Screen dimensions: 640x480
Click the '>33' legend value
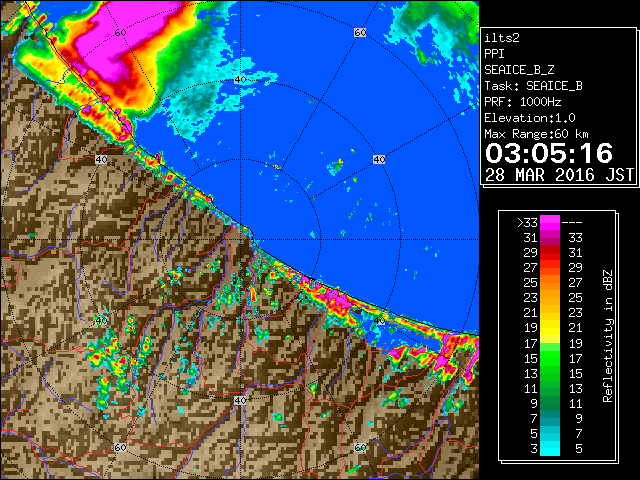coord(527,222)
